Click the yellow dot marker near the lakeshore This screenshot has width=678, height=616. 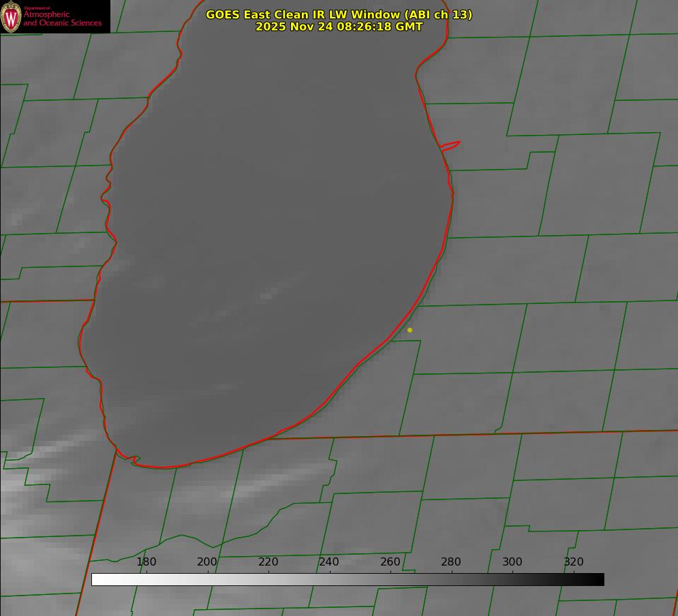coord(410,330)
